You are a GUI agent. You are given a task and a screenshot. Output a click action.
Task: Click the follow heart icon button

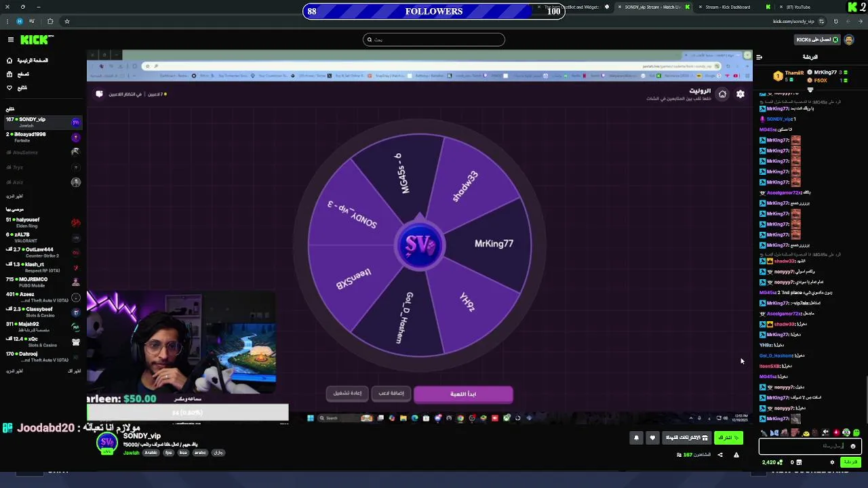click(652, 438)
